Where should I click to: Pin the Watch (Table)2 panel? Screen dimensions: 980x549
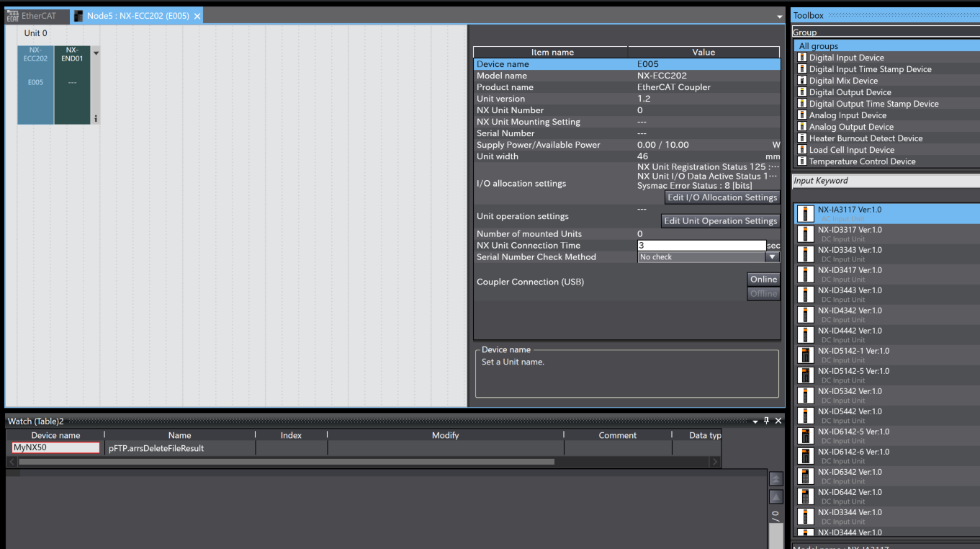point(766,421)
